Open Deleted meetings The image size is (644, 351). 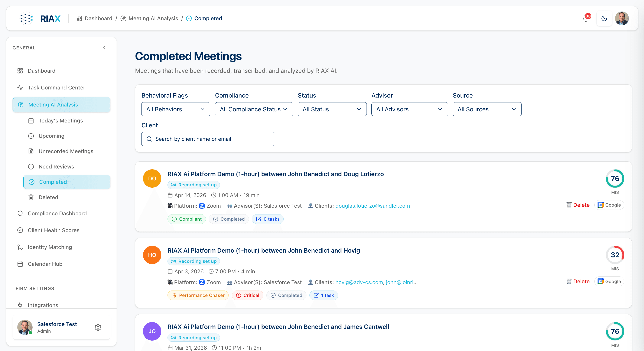(x=67, y=197)
